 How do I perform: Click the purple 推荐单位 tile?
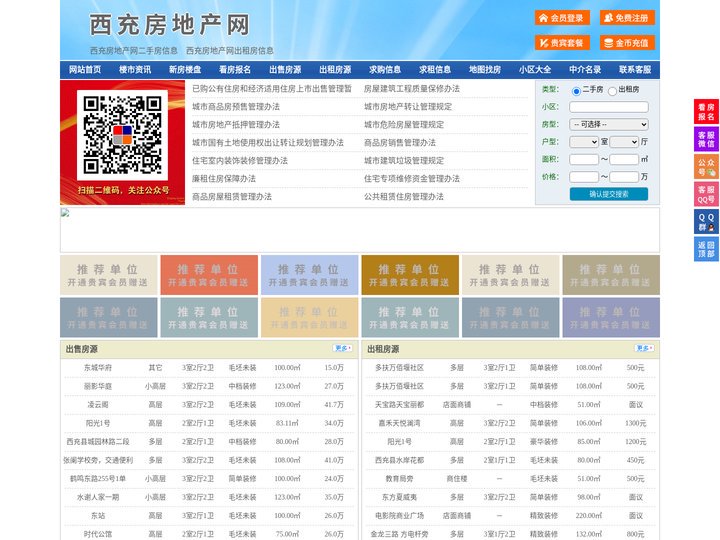pyautogui.click(x=611, y=318)
